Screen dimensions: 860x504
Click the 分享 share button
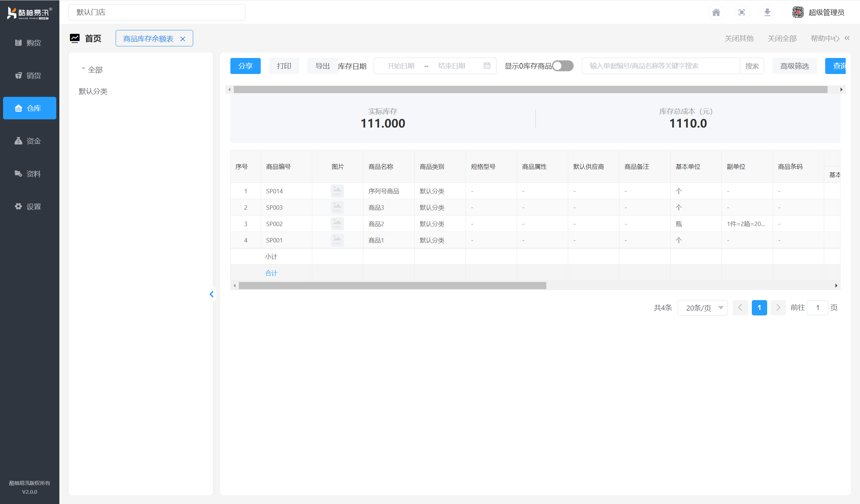(245, 66)
